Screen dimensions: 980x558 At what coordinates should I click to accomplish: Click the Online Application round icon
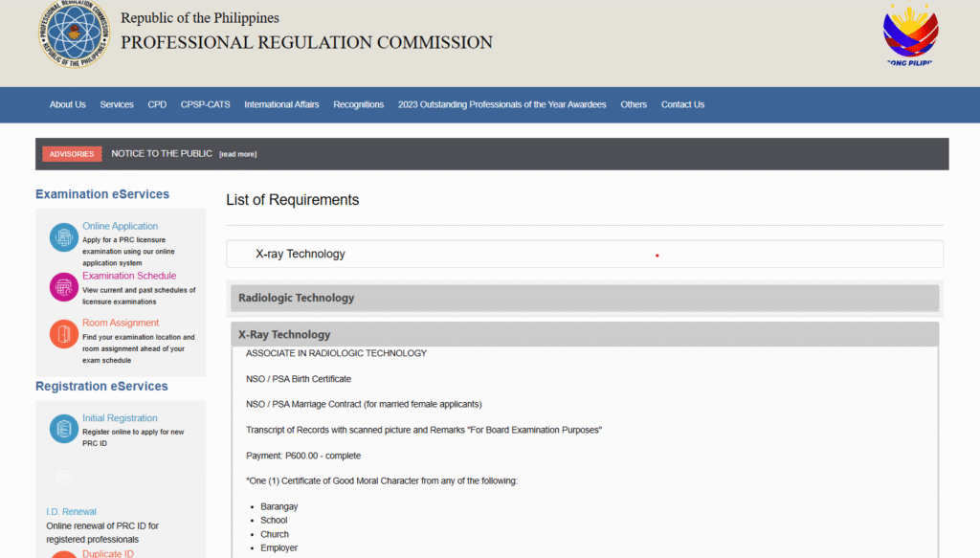tap(64, 236)
